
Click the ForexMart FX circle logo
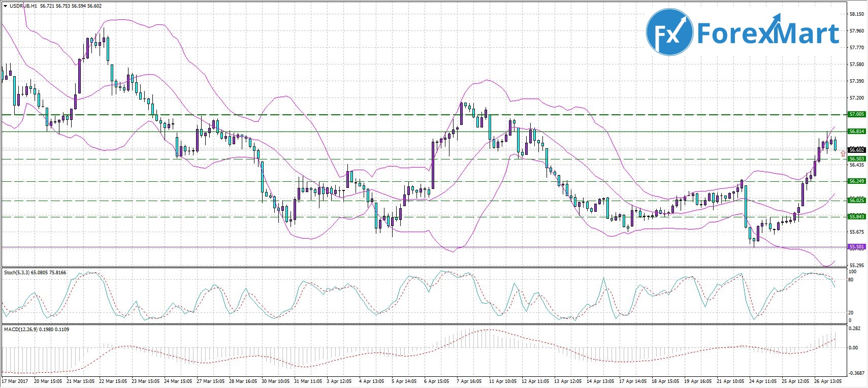tap(669, 33)
